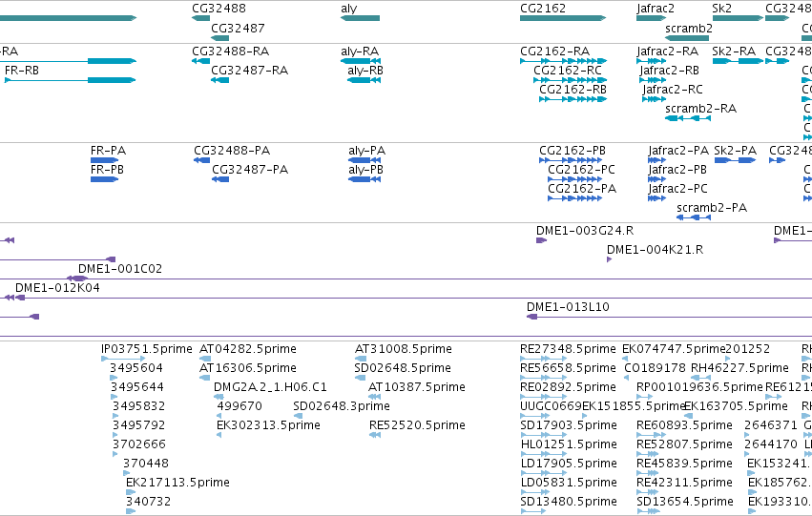
Task: Select EST AT04282.5prime
Action: pos(205,359)
